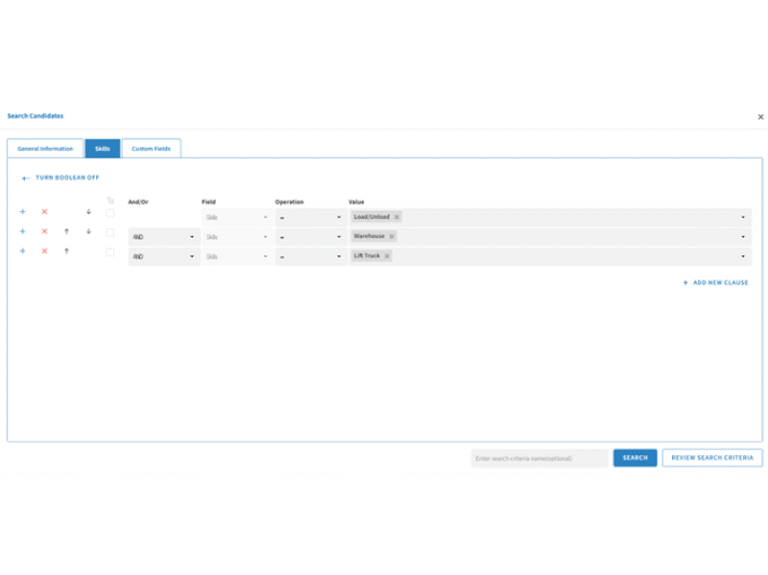Remove the Lift Truck value tag

(x=387, y=256)
